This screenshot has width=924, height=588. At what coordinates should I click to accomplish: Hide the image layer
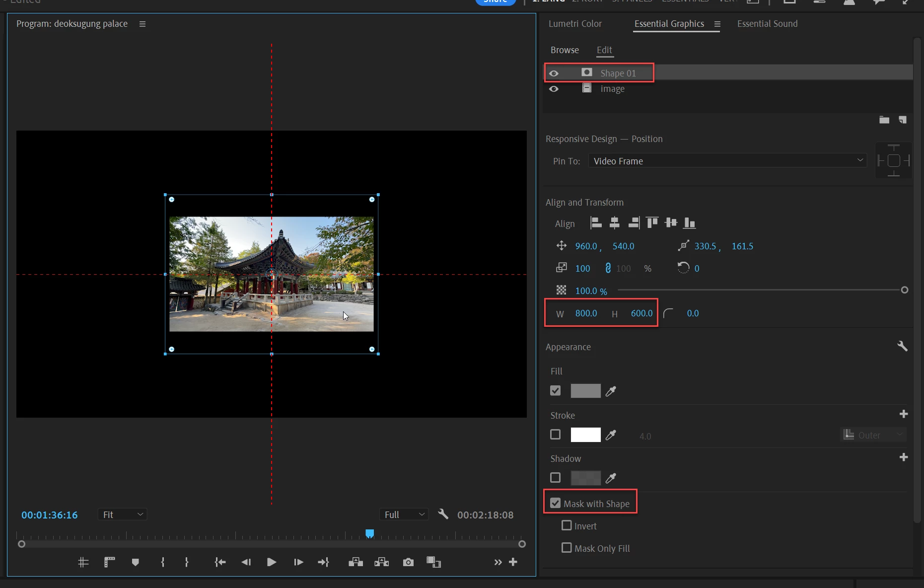click(554, 89)
